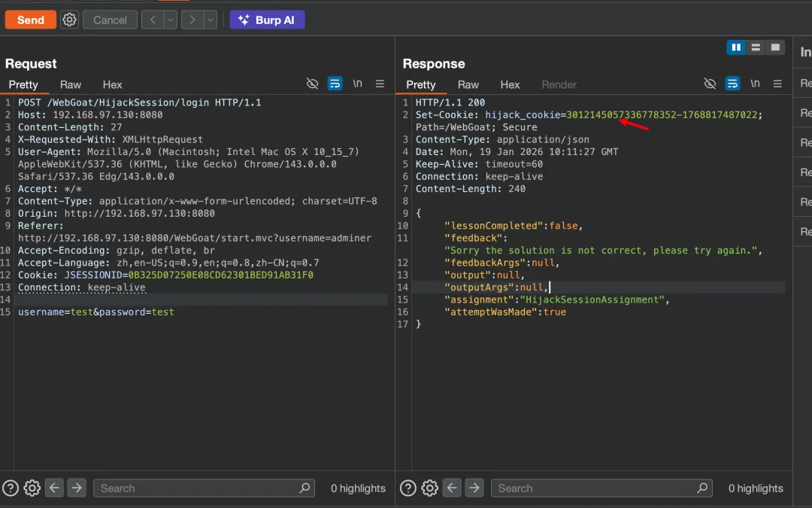Toggle line wrap in Response panel
Screen dimensions: 812x508
(x=733, y=84)
